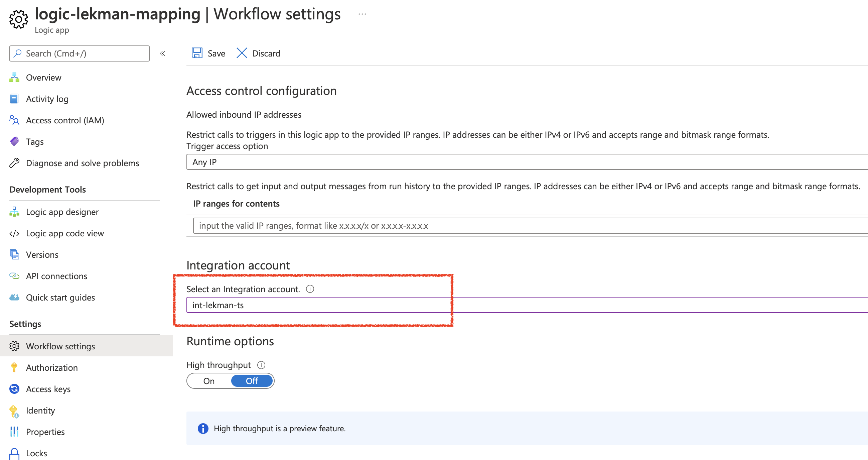Open Diagnose and solve problems
The image size is (868, 460).
[x=83, y=163]
